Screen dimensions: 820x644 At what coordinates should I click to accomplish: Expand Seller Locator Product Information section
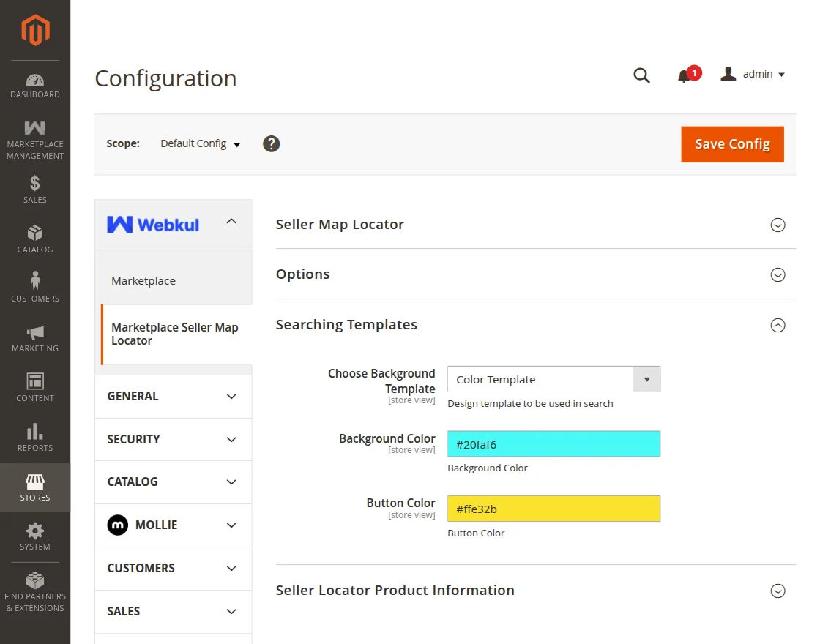778,591
